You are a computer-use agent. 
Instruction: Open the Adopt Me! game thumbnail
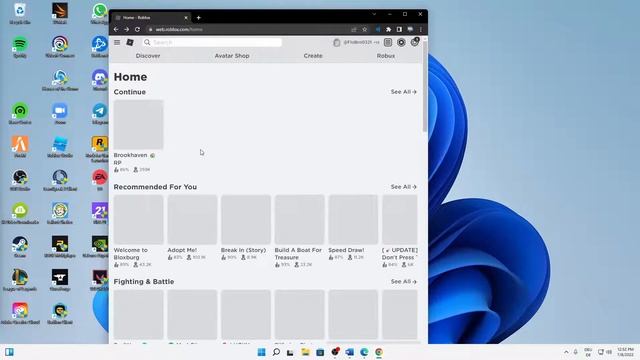pyautogui.click(x=192, y=220)
